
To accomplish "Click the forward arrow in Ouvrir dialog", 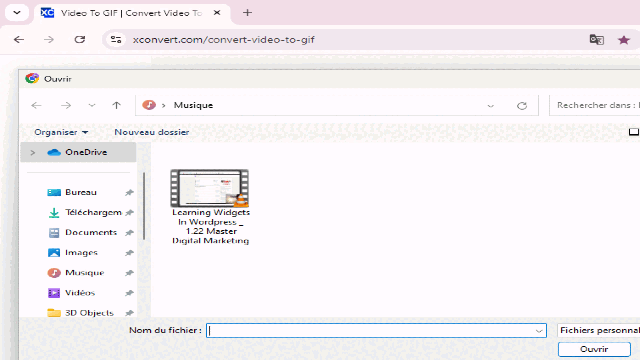I will coord(66,105).
